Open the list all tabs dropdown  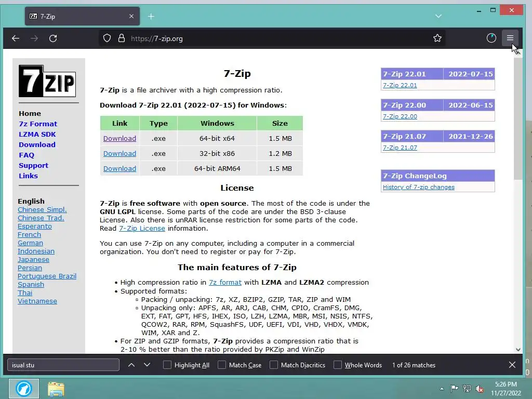438,16
